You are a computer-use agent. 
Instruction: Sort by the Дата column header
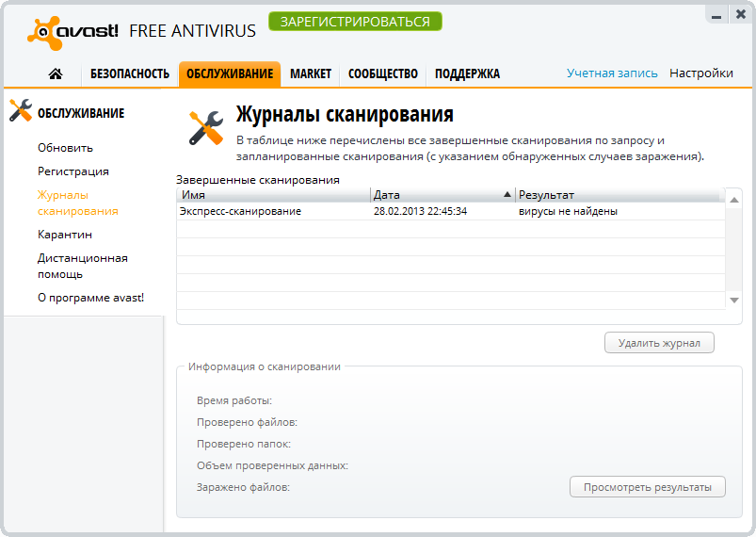(443, 195)
